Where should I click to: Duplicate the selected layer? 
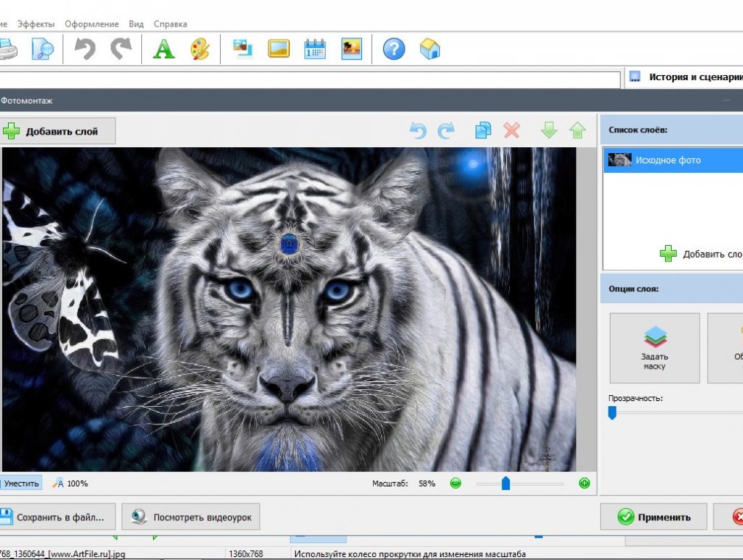point(483,130)
